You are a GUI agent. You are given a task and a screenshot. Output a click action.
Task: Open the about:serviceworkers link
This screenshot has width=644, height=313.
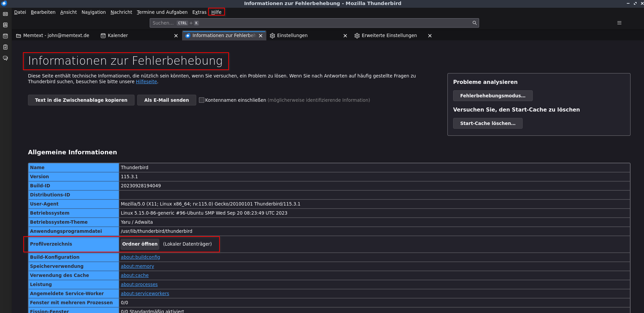145,293
